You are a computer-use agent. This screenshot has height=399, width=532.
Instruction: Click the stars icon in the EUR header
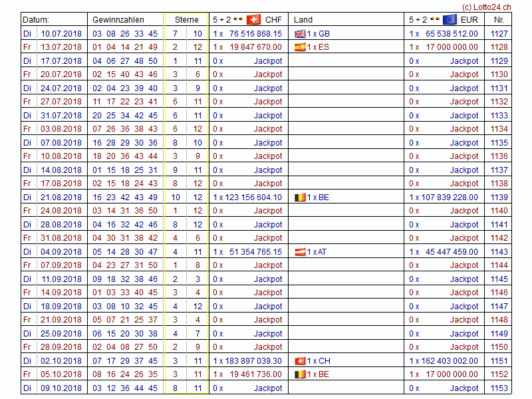pyautogui.click(x=433, y=20)
